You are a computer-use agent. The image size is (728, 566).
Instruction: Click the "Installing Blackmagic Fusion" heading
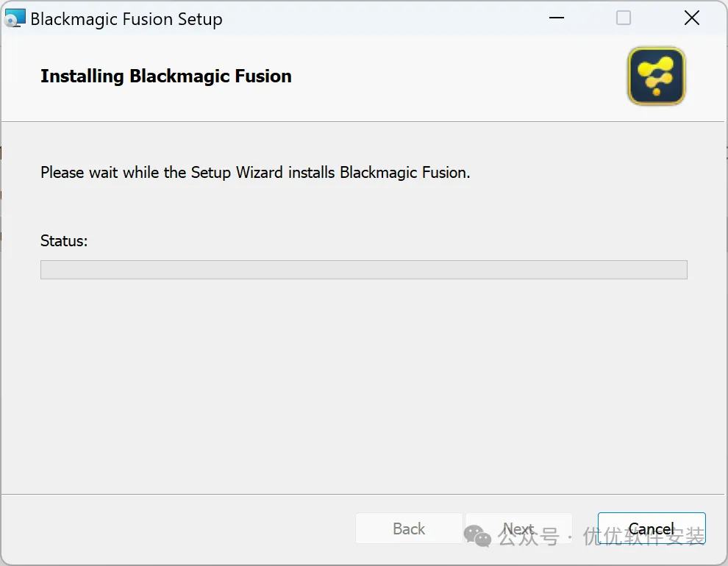click(x=166, y=76)
